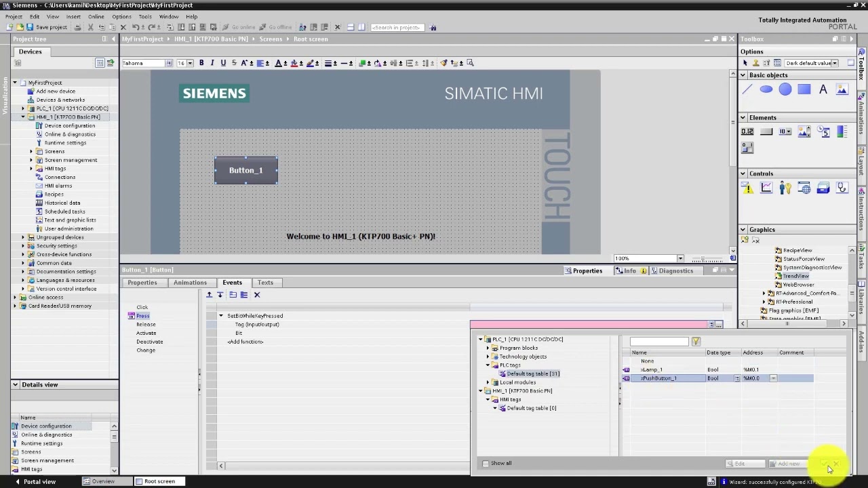The width and height of the screenshot is (868, 488).
Task: Click the Search in project field
Action: pos(397,27)
